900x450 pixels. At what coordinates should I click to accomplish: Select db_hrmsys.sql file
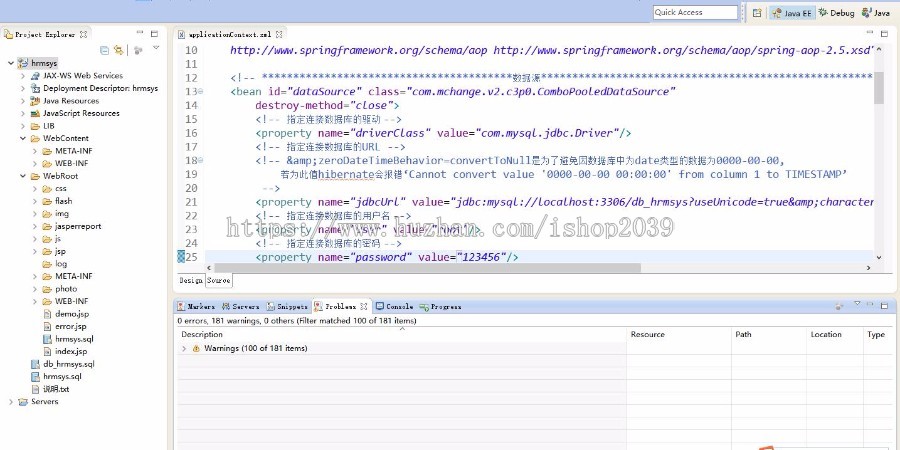69,364
